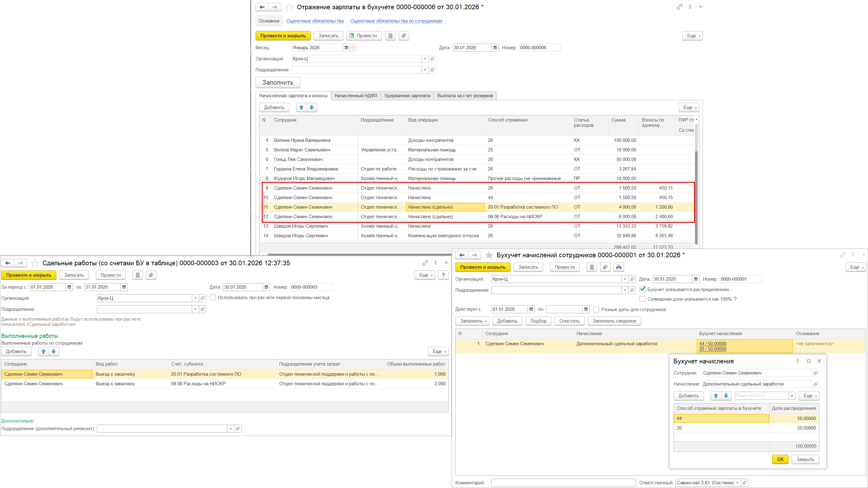This screenshot has height=488, width=868.
Task: Check Использовать при расчете первой половины месяца
Action: (213, 298)
